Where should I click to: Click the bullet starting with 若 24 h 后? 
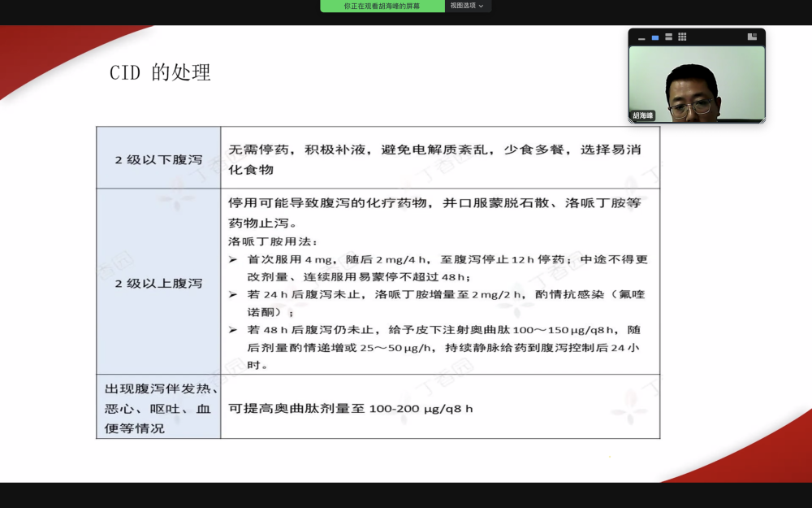[x=438, y=302]
